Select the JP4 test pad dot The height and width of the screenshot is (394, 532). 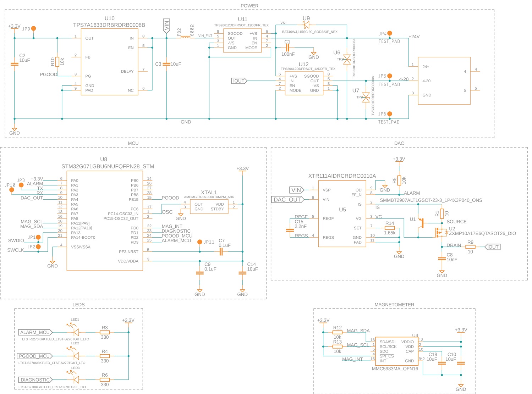(x=390, y=33)
